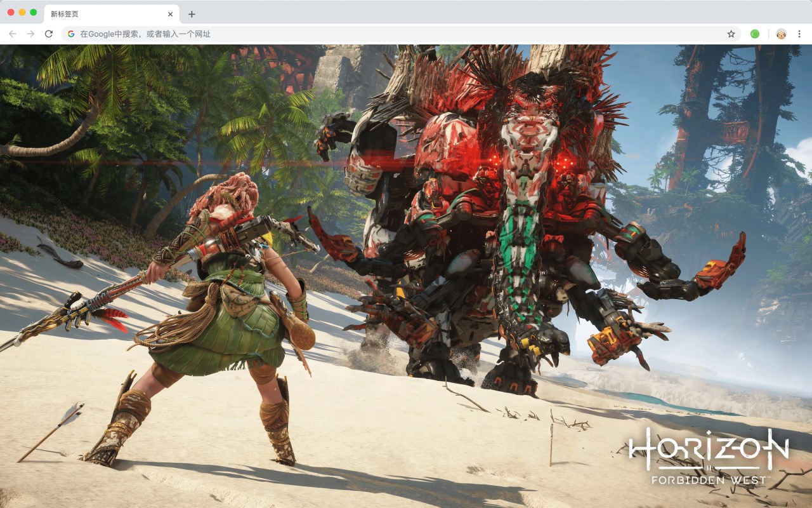
Task: Close the 新标签页 tab
Action: [170, 14]
